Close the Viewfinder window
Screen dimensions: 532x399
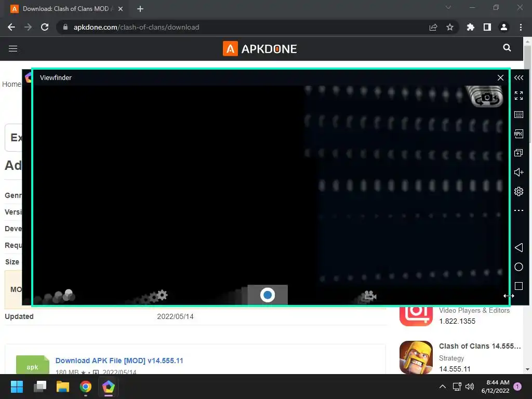(x=500, y=78)
